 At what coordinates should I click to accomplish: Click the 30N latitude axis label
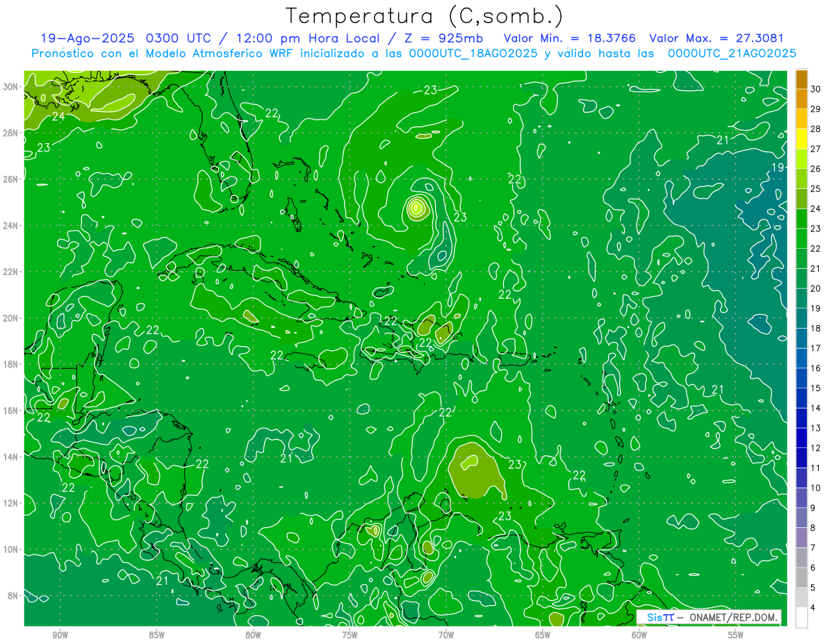[10, 87]
